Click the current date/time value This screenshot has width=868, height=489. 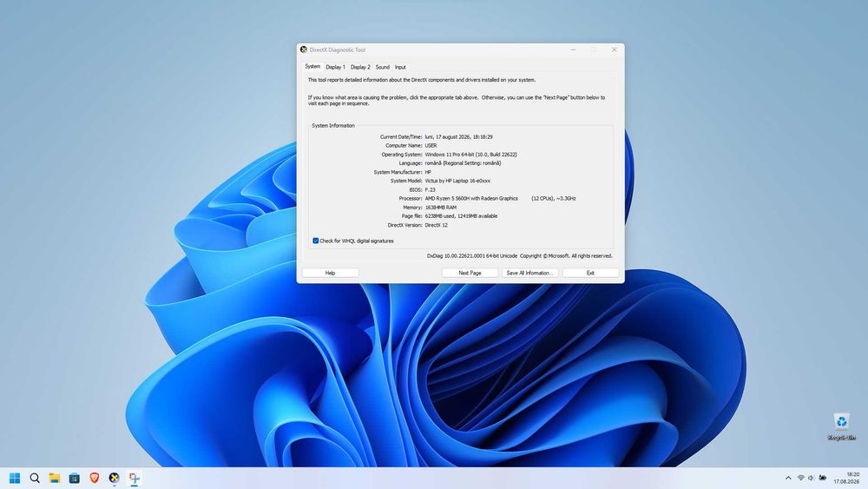pos(459,136)
